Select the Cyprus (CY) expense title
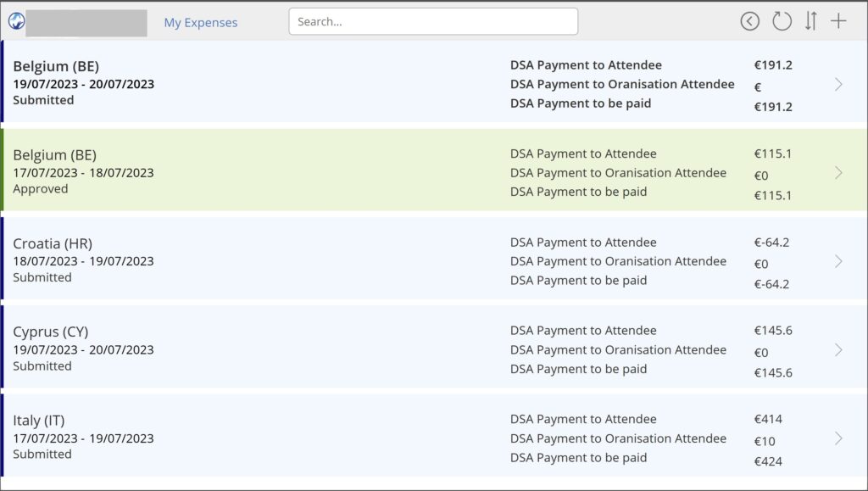Image resolution: width=868 pixels, height=491 pixels. (50, 332)
